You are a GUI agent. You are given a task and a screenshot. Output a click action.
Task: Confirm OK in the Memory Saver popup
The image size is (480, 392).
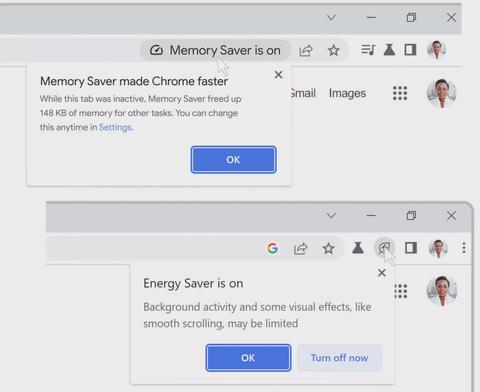point(233,160)
